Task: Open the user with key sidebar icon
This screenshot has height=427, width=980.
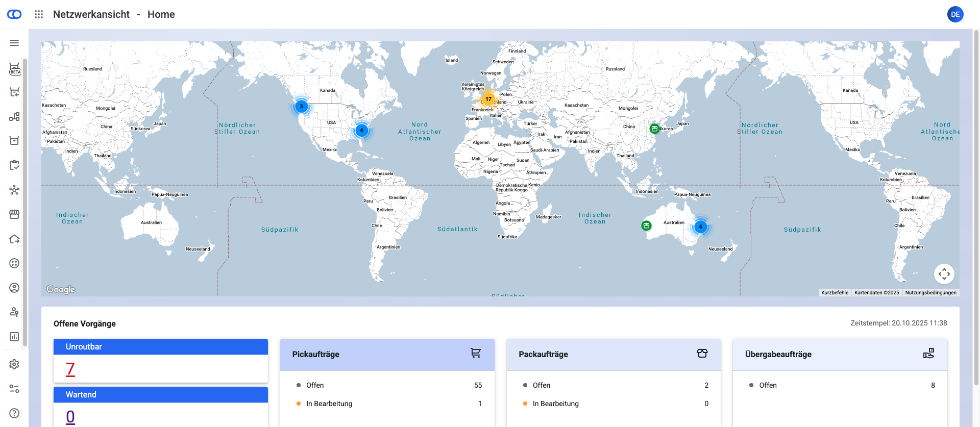Action: tap(14, 312)
